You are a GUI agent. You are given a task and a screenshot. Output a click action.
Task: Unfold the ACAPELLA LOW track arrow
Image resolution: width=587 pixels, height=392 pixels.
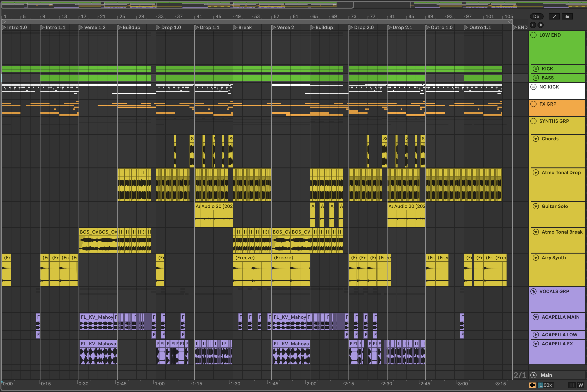[536, 335]
